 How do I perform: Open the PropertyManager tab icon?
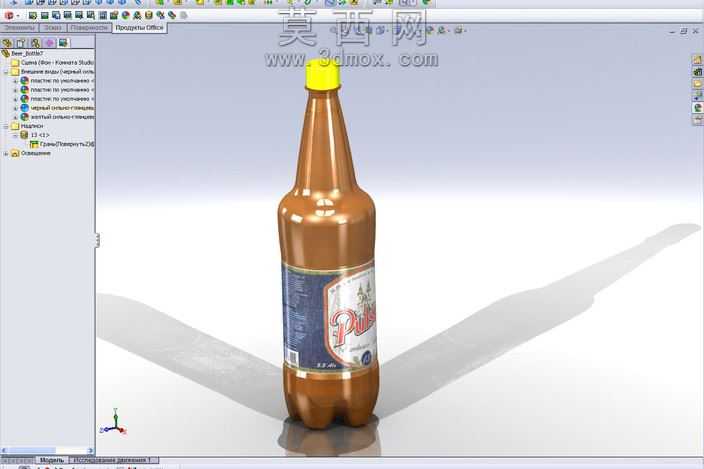point(21,43)
